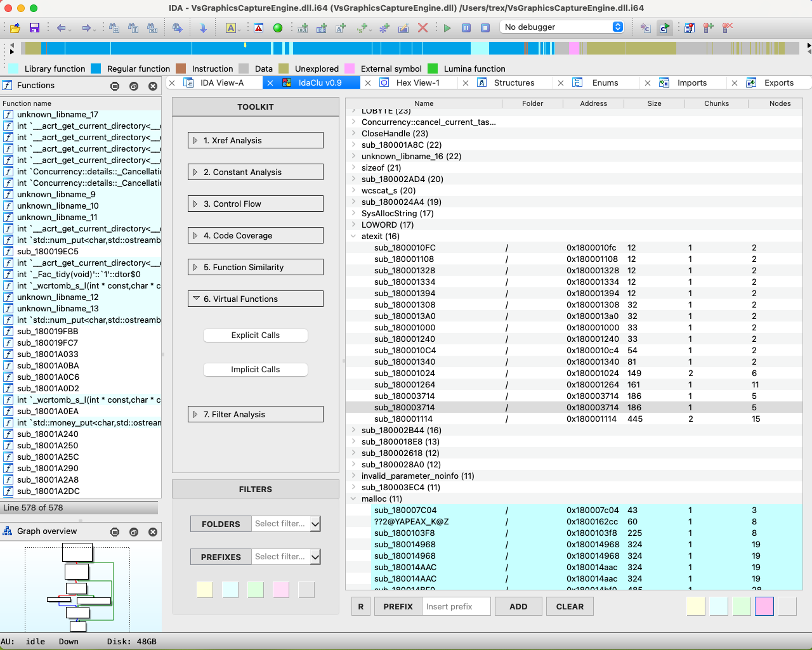Click the blue down arrow toolbar icon
Screen dimensions: 812x650
203,28
